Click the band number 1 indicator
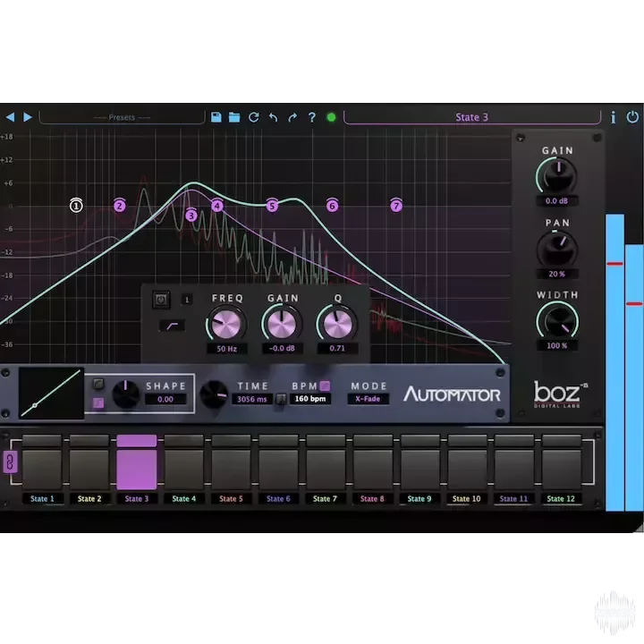The height and width of the screenshot is (644, 644). tap(187, 300)
